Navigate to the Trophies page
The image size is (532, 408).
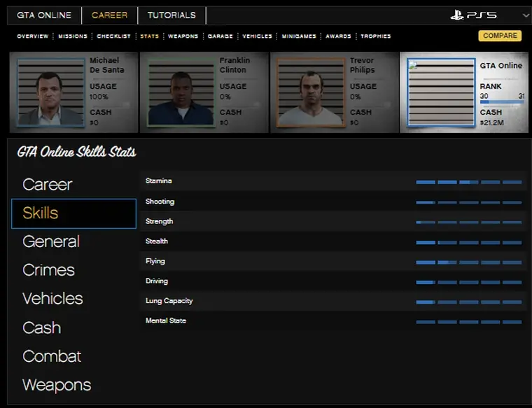375,36
